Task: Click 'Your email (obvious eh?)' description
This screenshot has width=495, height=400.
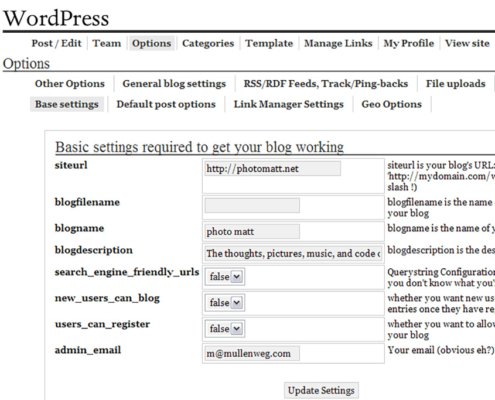Action: pos(441,350)
